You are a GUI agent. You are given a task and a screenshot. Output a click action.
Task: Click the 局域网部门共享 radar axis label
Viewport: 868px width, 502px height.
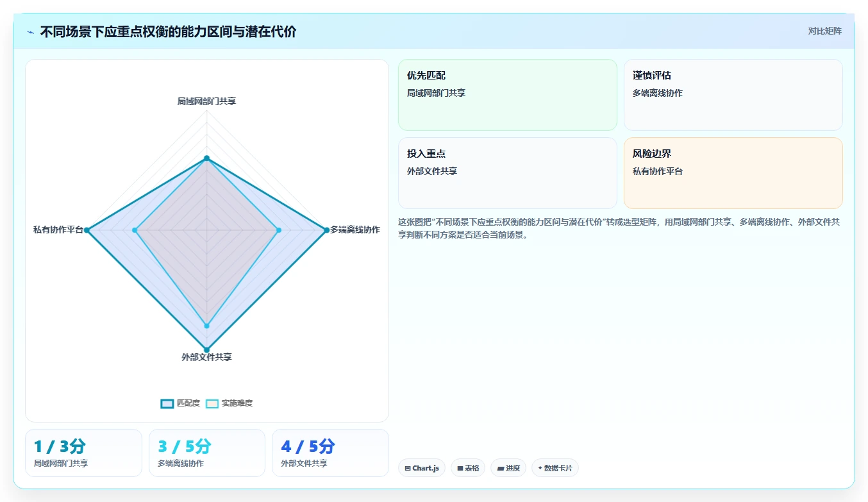pos(206,101)
